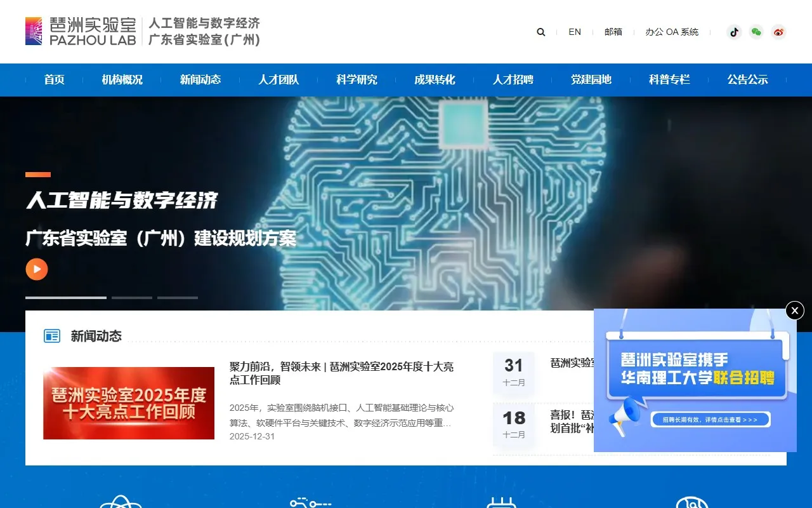Open the 党建园地 menu item
The width and height of the screenshot is (812, 508).
[591, 79]
